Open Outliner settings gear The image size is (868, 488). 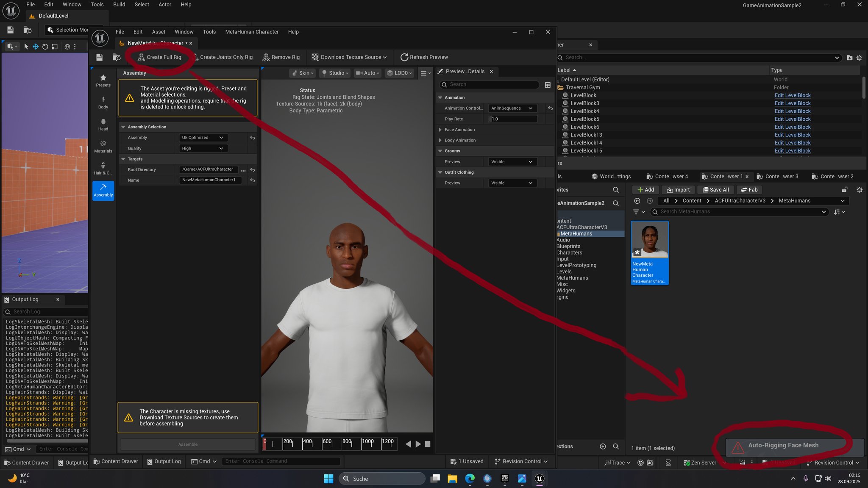click(x=859, y=58)
